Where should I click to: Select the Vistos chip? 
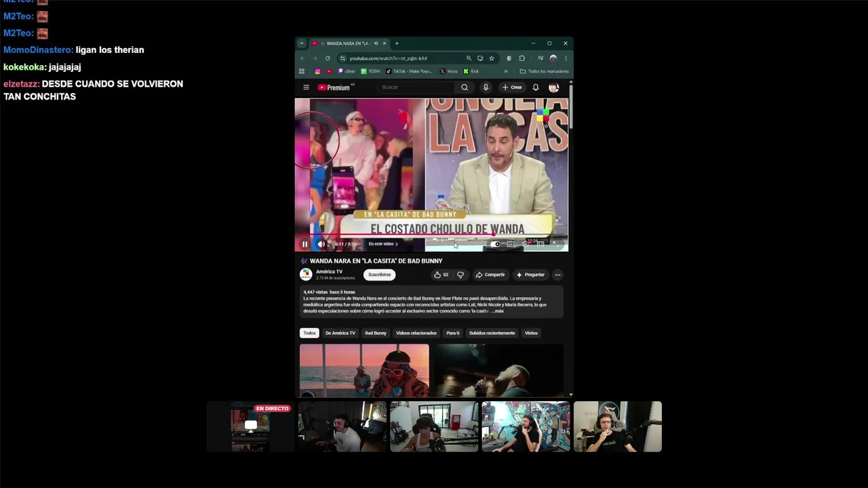tap(531, 333)
